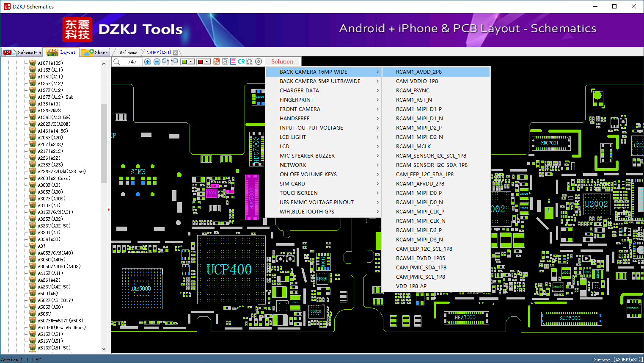
Task: Choose RCAM1_MCLK from the submenu
Action: (x=436, y=147)
